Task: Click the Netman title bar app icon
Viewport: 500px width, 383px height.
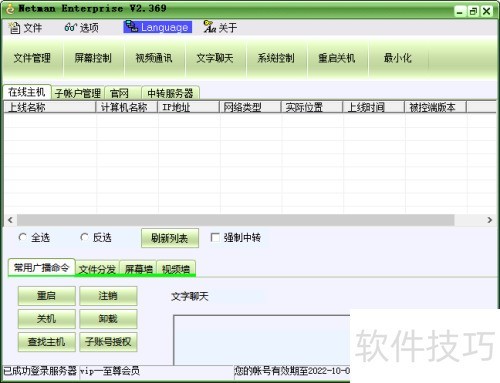Action: click(x=10, y=9)
